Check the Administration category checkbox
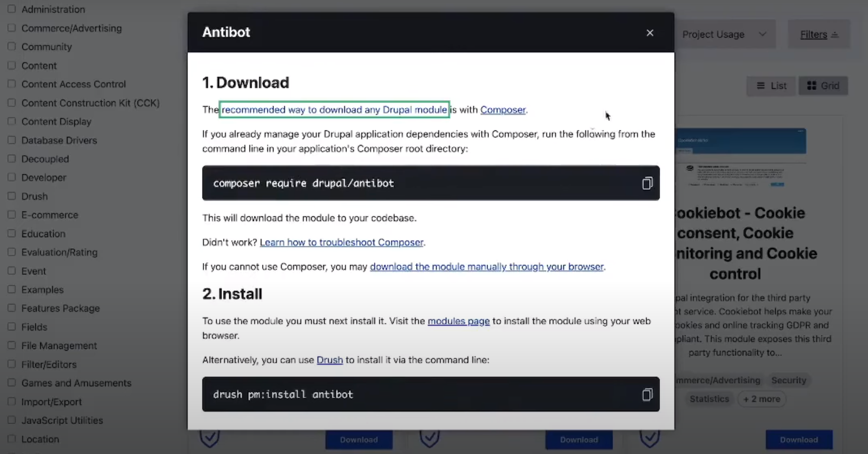This screenshot has height=454, width=868. coord(11,9)
